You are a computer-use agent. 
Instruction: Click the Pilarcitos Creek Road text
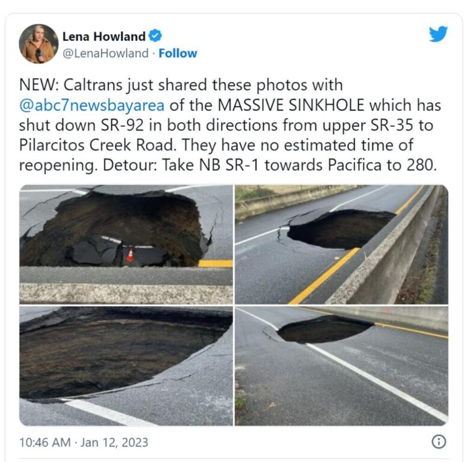pos(97,145)
